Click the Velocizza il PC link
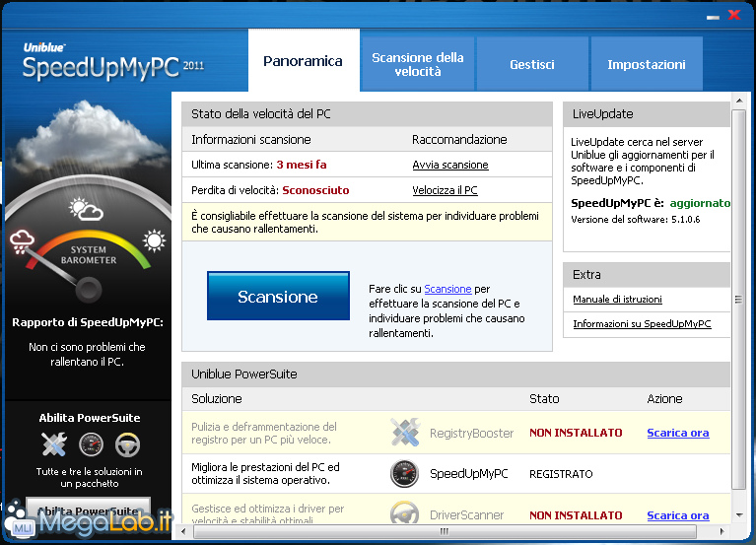Image resolution: width=756 pixels, height=545 pixels. tap(445, 190)
